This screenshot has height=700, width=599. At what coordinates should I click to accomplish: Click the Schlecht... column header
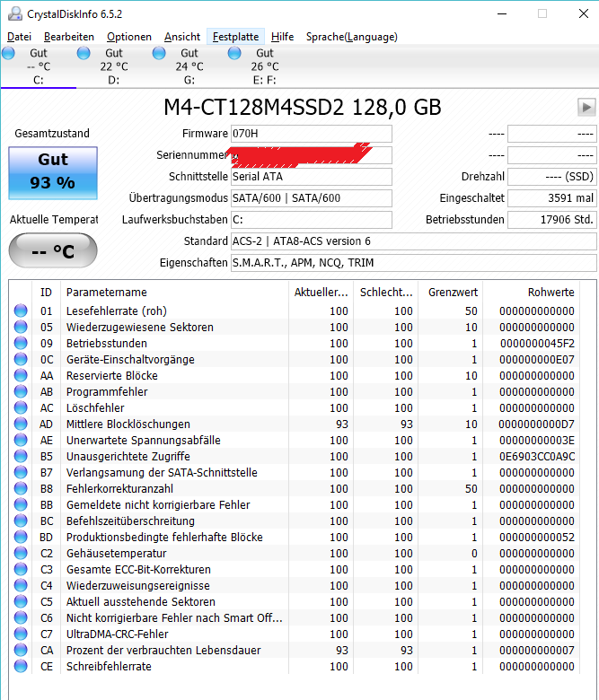point(385,292)
